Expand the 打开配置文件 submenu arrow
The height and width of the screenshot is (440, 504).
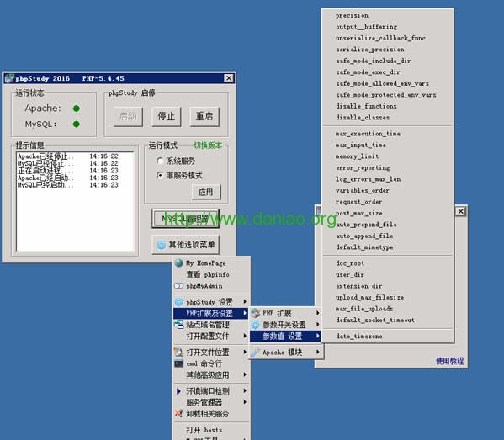tap(245, 336)
